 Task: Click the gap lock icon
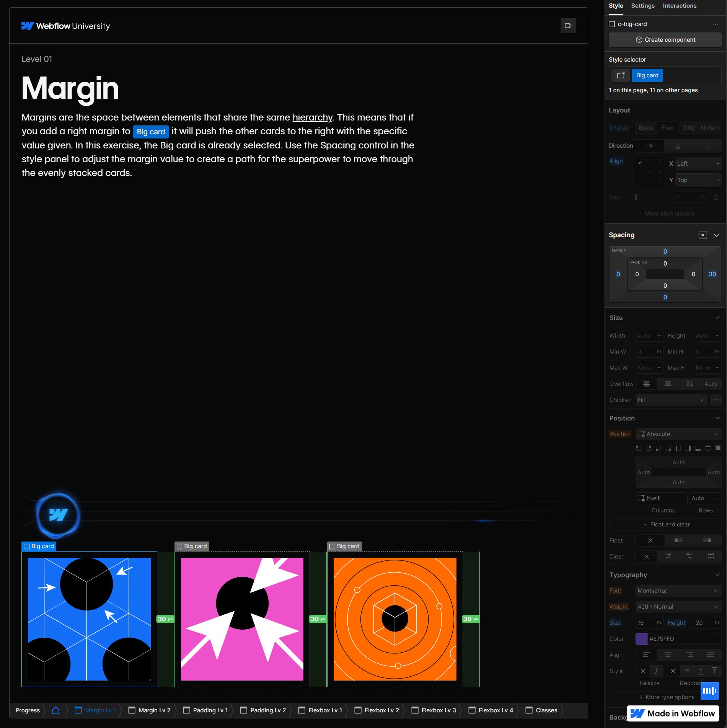715,197
